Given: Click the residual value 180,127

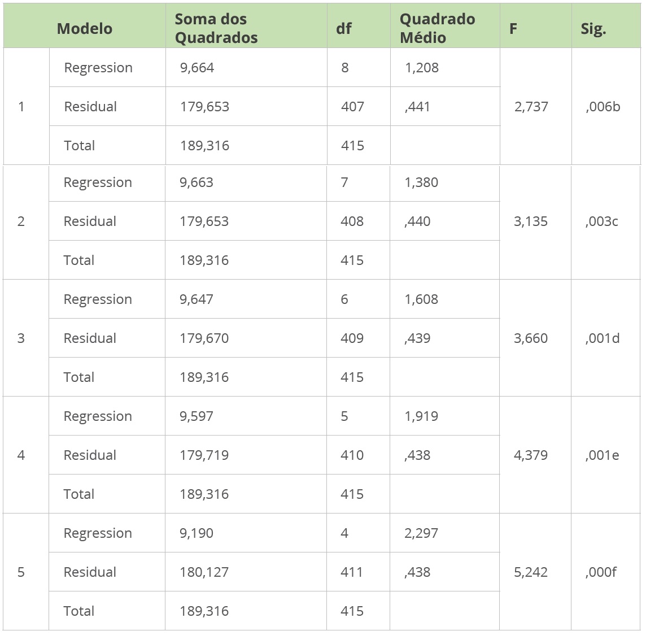Looking at the screenshot, I should click(x=204, y=572).
